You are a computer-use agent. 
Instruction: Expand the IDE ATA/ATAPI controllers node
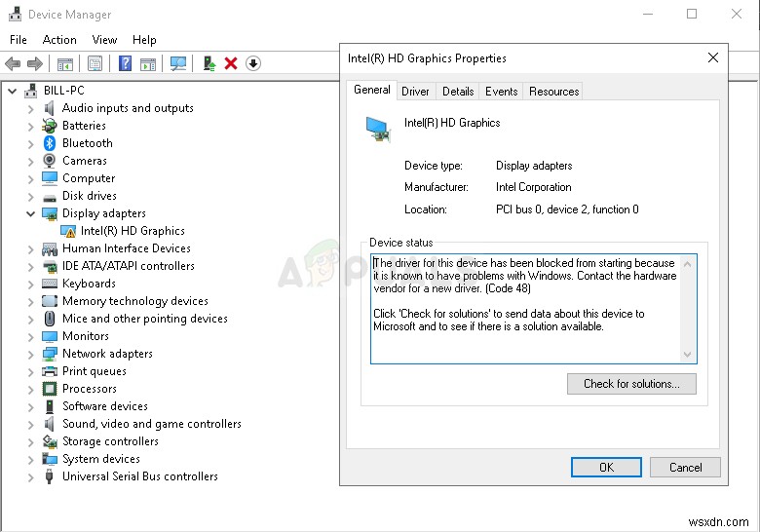click(x=30, y=266)
